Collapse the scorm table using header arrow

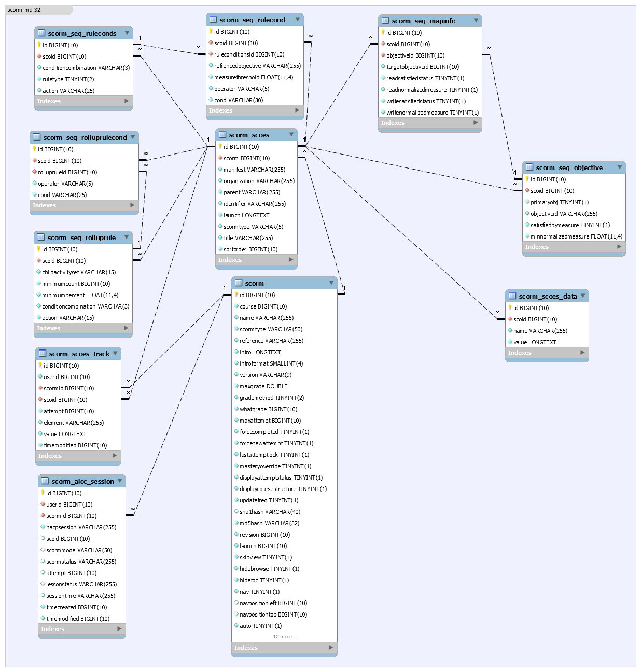(331, 283)
